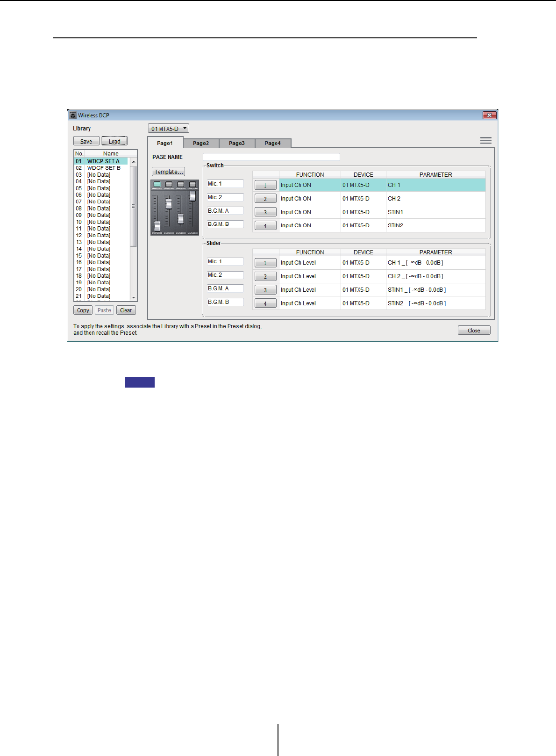Screen dimensions: 556x756
Task: Click the library list scroll up arrow
Action: tap(134, 161)
